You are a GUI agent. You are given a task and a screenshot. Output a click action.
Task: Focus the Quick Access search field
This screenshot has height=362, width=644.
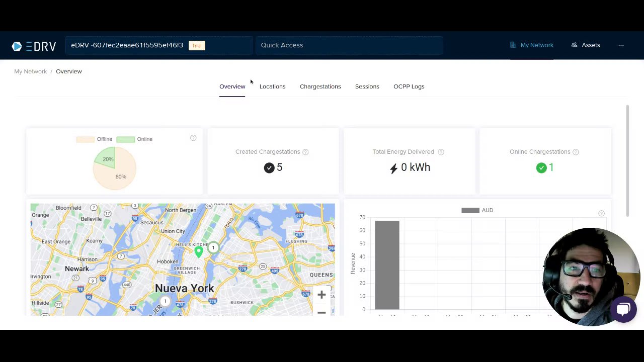tap(349, 45)
